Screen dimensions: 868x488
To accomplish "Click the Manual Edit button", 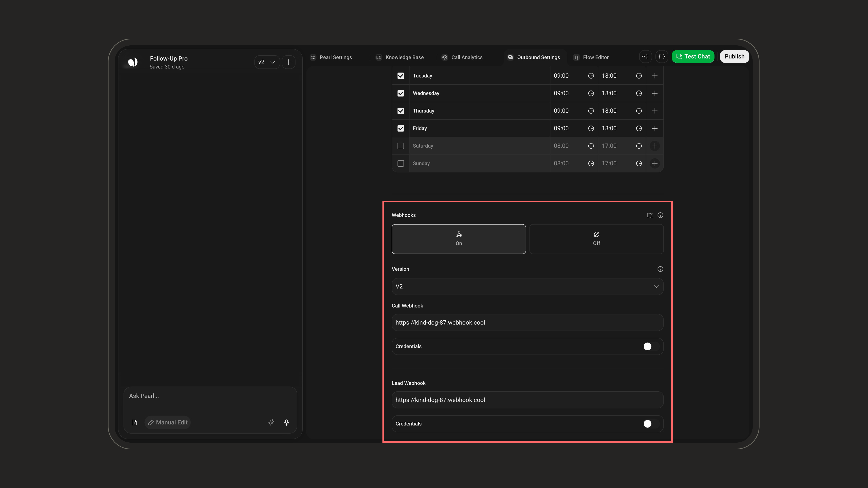I will coord(168,422).
